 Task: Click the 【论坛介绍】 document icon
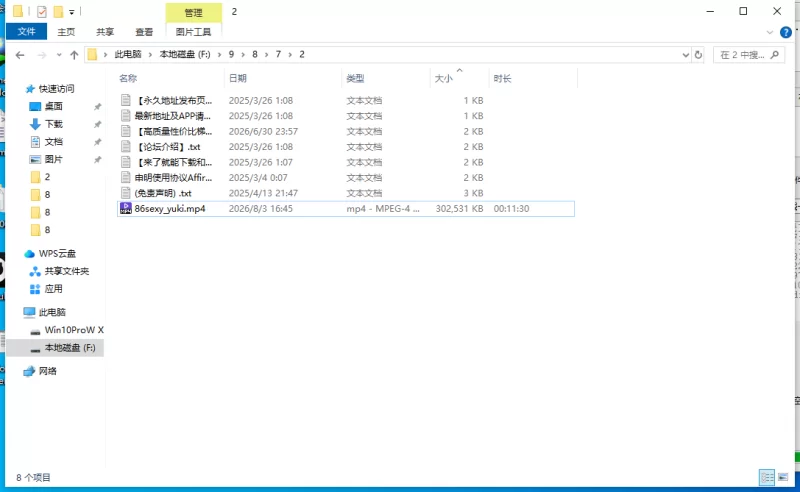pyautogui.click(x=126, y=146)
